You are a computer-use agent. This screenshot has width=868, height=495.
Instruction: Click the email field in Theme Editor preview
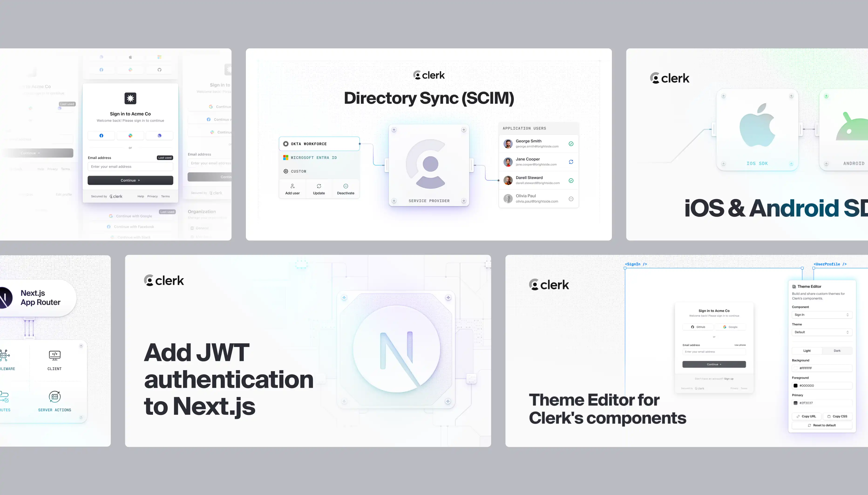click(714, 352)
